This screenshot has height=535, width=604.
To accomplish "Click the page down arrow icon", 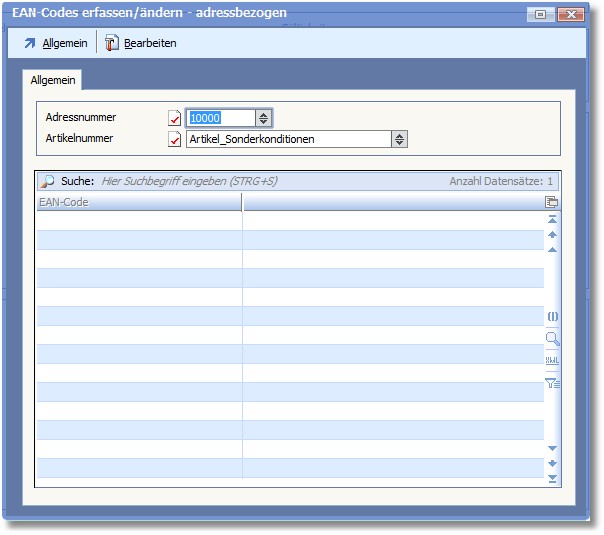I will click(552, 464).
